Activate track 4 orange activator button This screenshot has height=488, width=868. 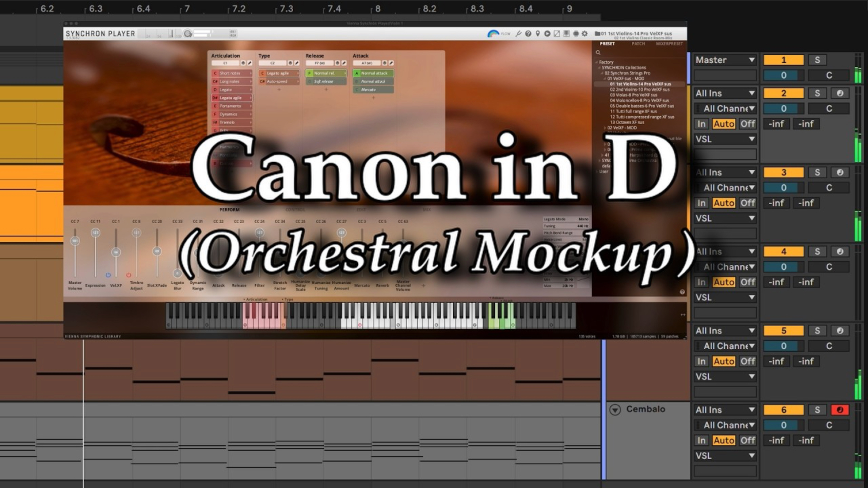tap(783, 251)
